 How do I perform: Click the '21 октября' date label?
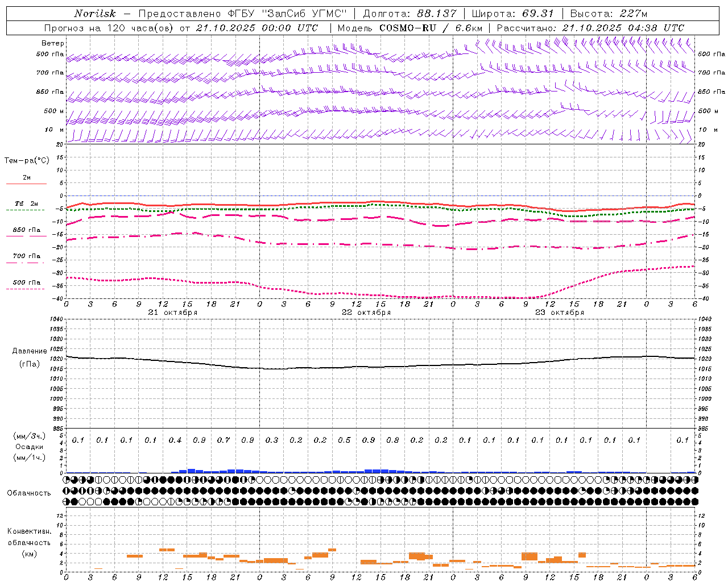pyautogui.click(x=173, y=313)
